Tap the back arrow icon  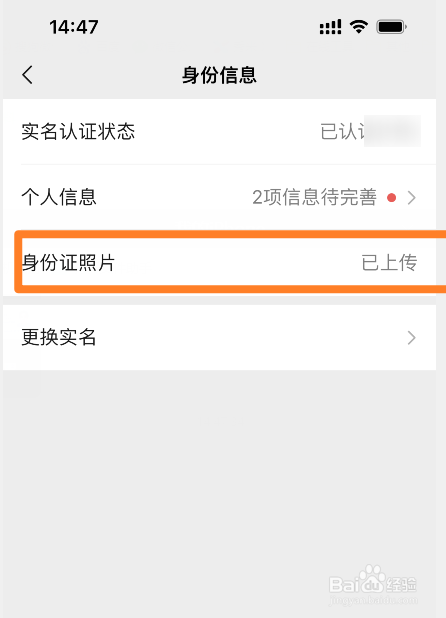coord(27,74)
